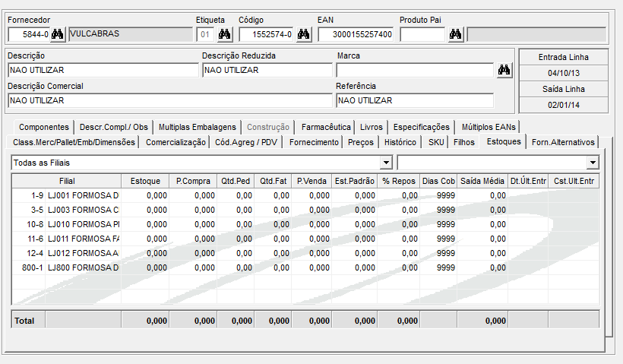Click Saída Linha date 02/01/14
The height and width of the screenshot is (364, 623).
pyautogui.click(x=564, y=106)
